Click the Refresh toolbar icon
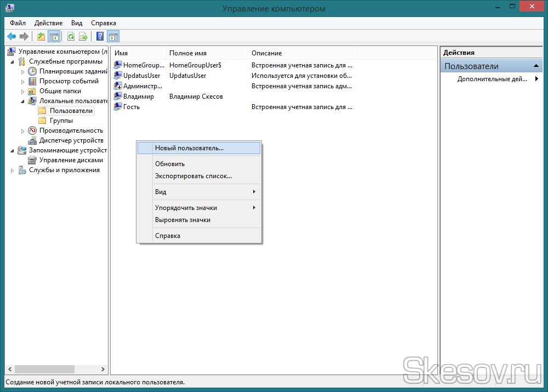The height and width of the screenshot is (392, 548). coord(71,37)
